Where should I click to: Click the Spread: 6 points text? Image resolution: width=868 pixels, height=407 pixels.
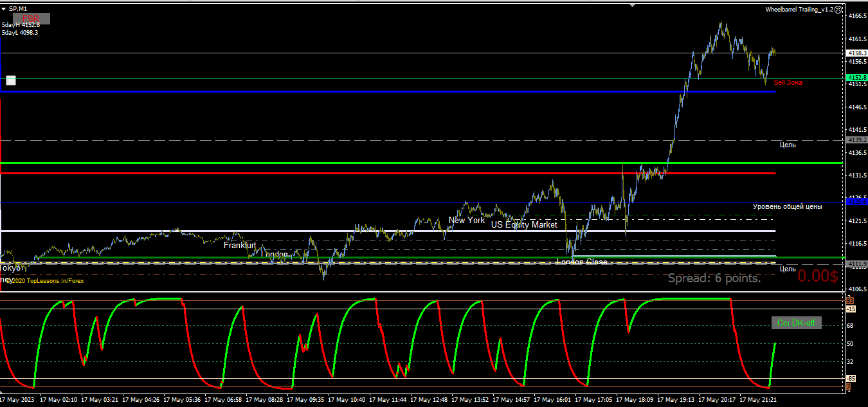pos(714,278)
